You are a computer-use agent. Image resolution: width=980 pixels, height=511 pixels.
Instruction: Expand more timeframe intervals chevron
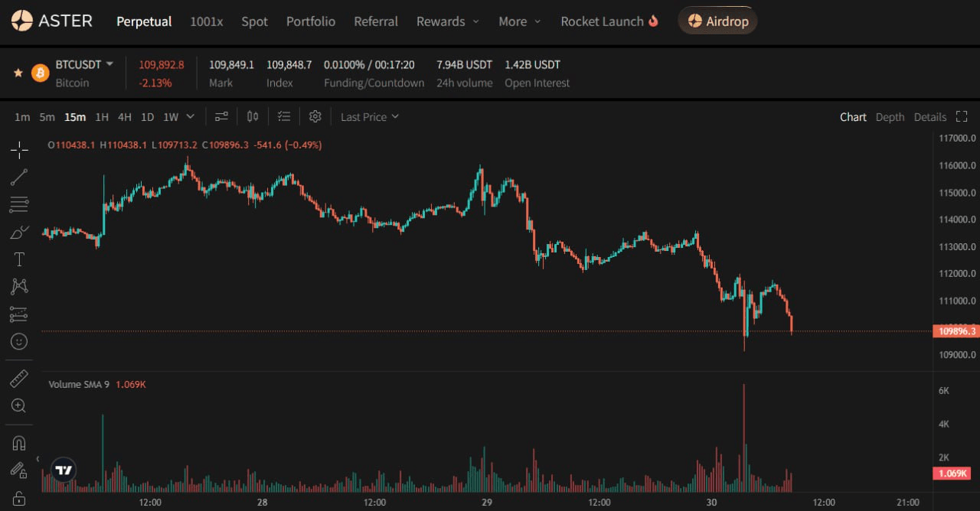pyautogui.click(x=191, y=116)
